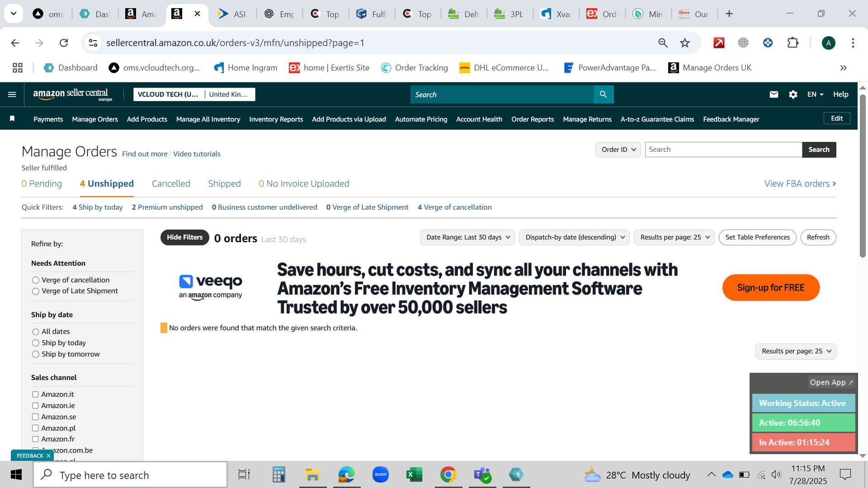Switch to the Cancelled orders tab

coord(171,183)
